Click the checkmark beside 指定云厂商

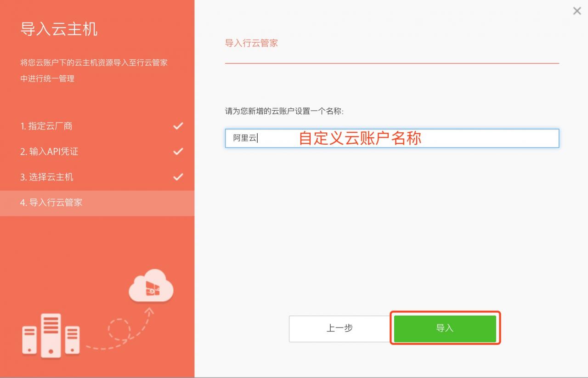point(178,126)
